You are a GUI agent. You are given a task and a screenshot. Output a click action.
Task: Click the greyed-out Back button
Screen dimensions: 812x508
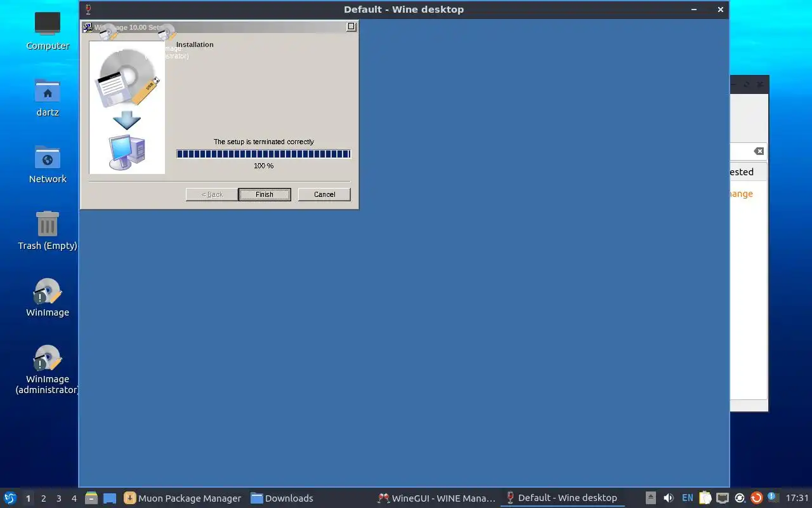pyautogui.click(x=212, y=194)
